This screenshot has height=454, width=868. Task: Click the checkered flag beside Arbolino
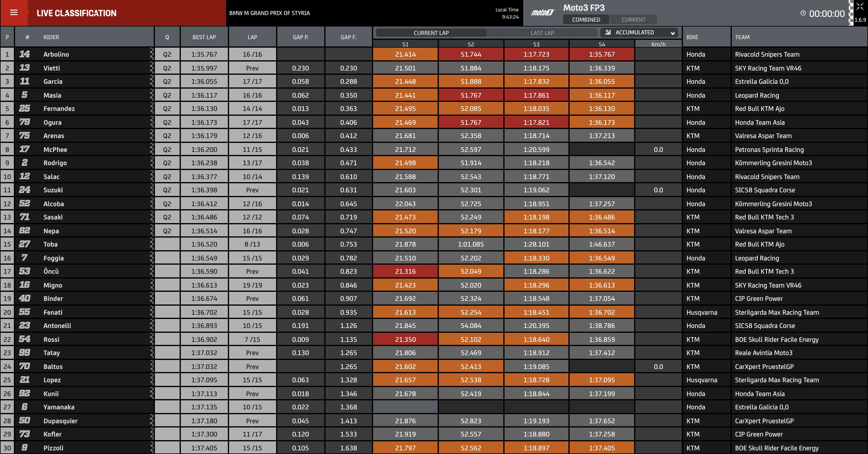pyautogui.click(x=152, y=54)
